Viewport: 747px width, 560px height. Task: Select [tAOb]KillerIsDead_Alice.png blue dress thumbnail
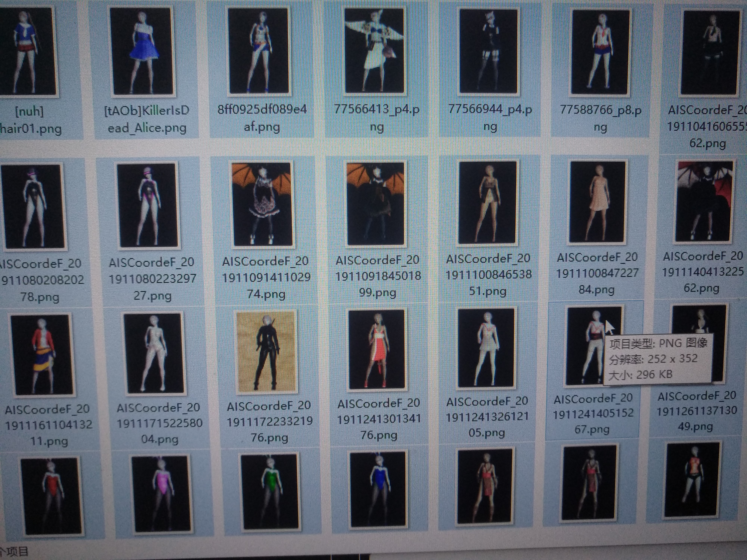pos(142,51)
